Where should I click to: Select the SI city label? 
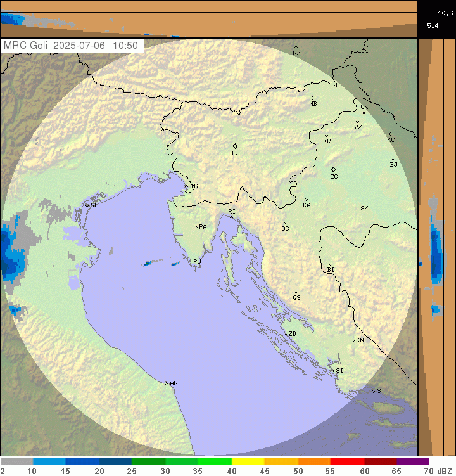(339, 371)
